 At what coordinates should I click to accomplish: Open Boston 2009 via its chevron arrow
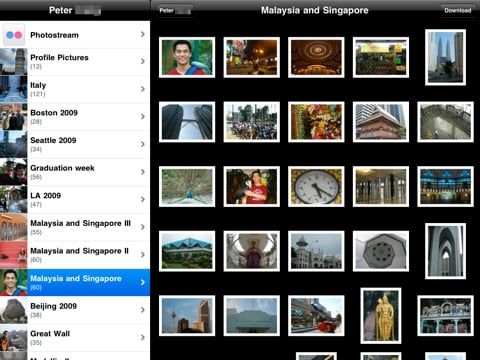pos(143,117)
